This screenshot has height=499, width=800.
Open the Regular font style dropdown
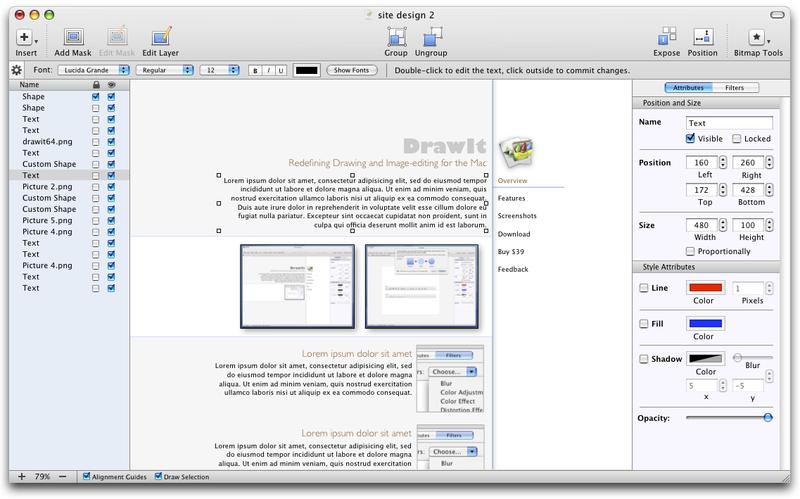pyautogui.click(x=165, y=70)
